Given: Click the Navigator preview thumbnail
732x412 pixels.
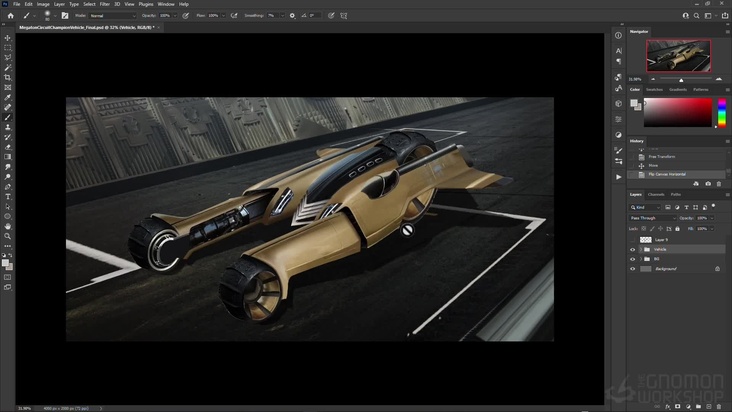Looking at the screenshot, I should (x=678, y=57).
